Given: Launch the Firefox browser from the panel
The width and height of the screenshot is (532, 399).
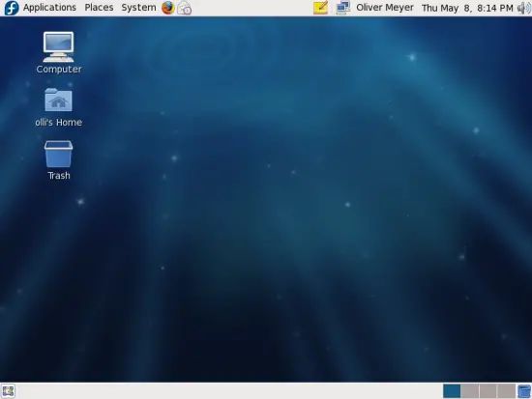Looking at the screenshot, I should pyautogui.click(x=168, y=8).
